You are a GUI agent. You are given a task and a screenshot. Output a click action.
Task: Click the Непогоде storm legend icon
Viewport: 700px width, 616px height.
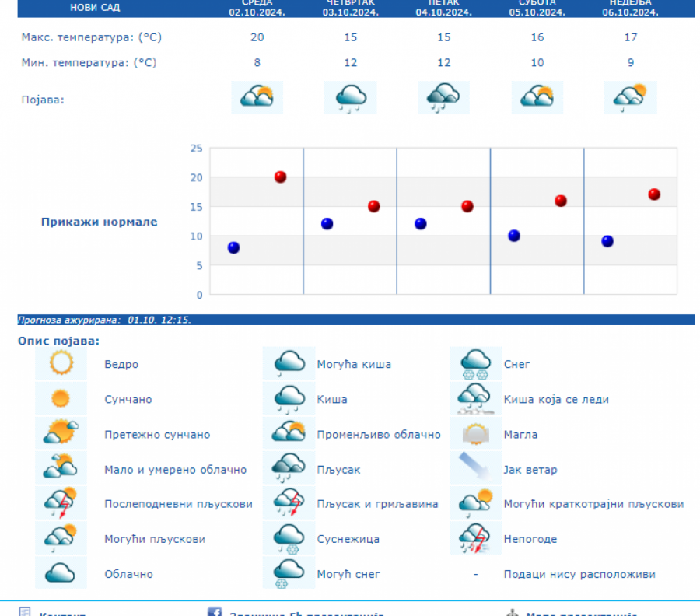[x=475, y=538]
